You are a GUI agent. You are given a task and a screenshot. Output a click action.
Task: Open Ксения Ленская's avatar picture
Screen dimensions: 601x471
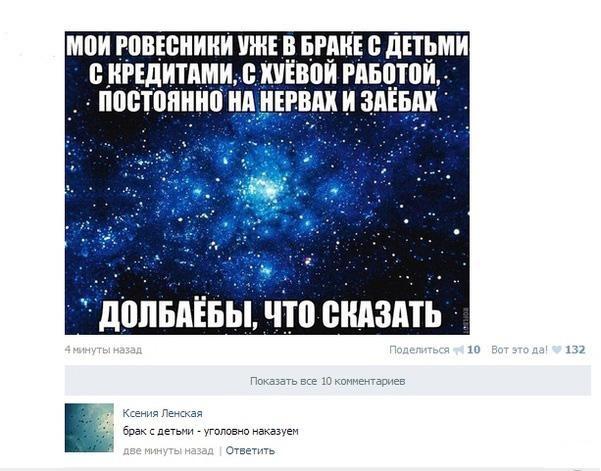(x=89, y=427)
